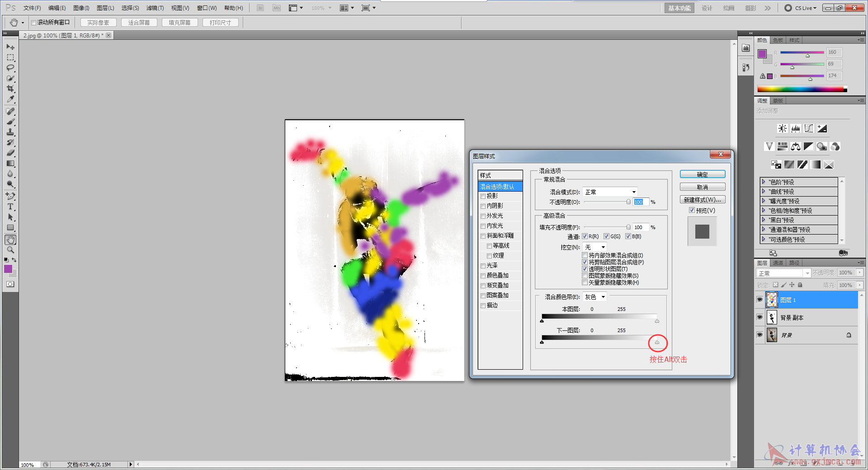Image resolution: width=868 pixels, height=470 pixels.
Task: Click the 填充屏幕 button
Action: pyautogui.click(x=180, y=23)
